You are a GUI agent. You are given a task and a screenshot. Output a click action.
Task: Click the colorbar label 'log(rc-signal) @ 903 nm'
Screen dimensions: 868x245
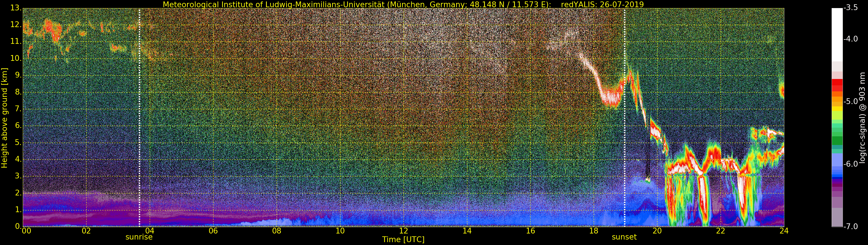tap(862, 117)
